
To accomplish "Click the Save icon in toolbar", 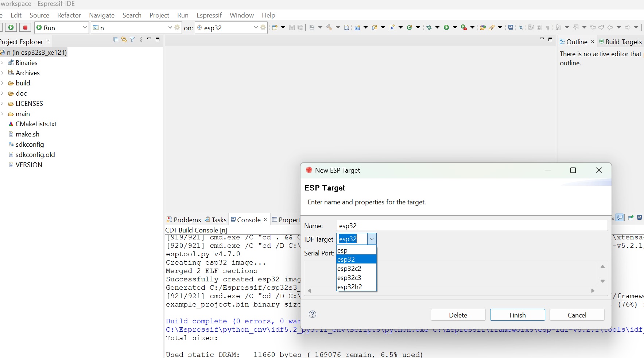I will [292, 27].
